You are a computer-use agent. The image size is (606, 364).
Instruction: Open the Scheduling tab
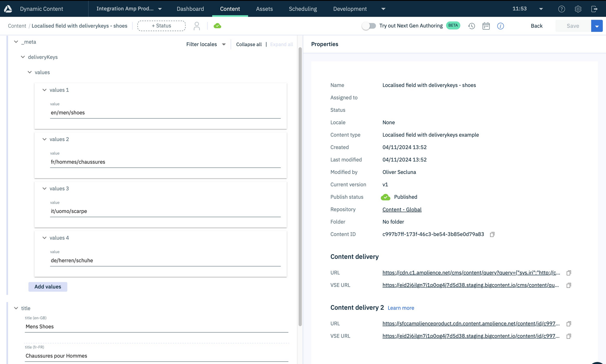point(303,9)
